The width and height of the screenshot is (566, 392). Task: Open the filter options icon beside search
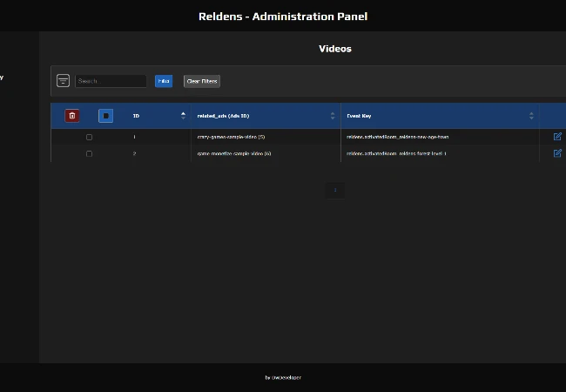tap(64, 80)
